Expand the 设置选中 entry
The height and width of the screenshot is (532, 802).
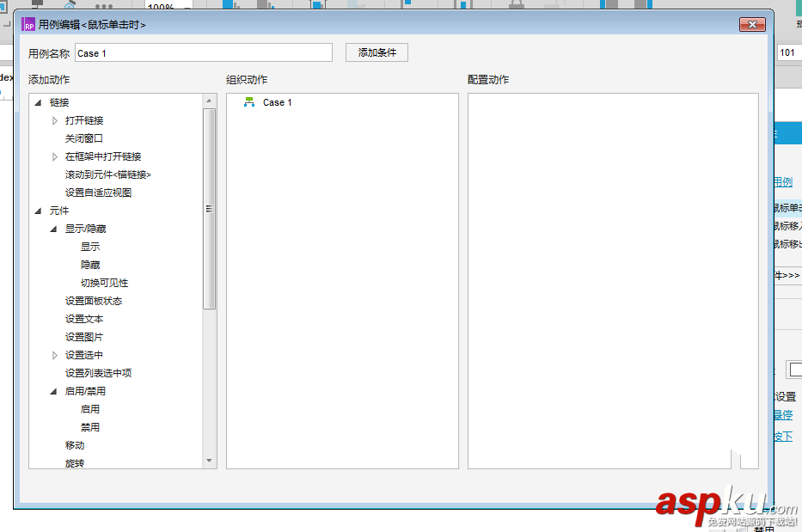point(54,354)
